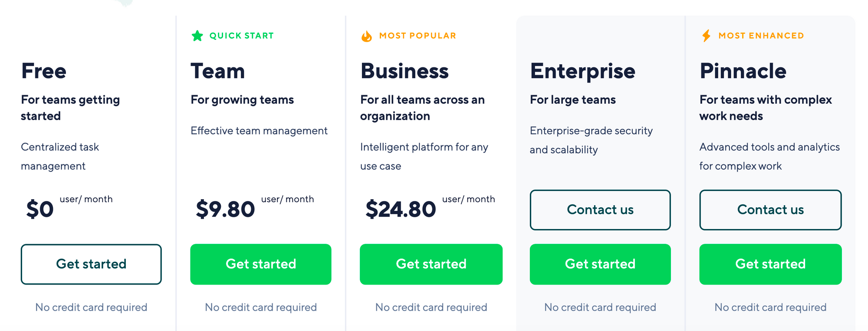
Task: Click Get started under the Business plan
Action: click(431, 264)
